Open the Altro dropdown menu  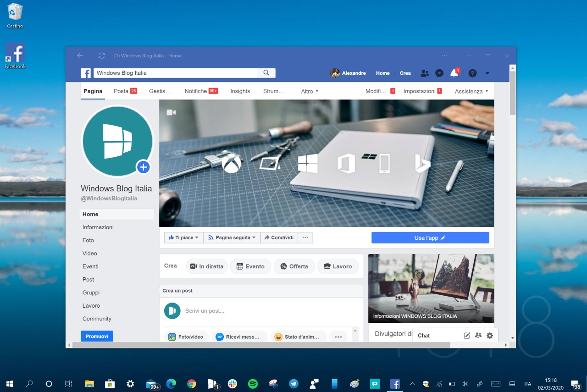click(310, 91)
